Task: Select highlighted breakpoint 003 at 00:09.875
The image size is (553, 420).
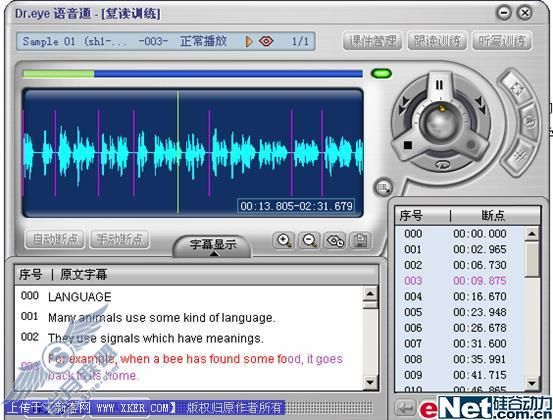Action: 458,281
